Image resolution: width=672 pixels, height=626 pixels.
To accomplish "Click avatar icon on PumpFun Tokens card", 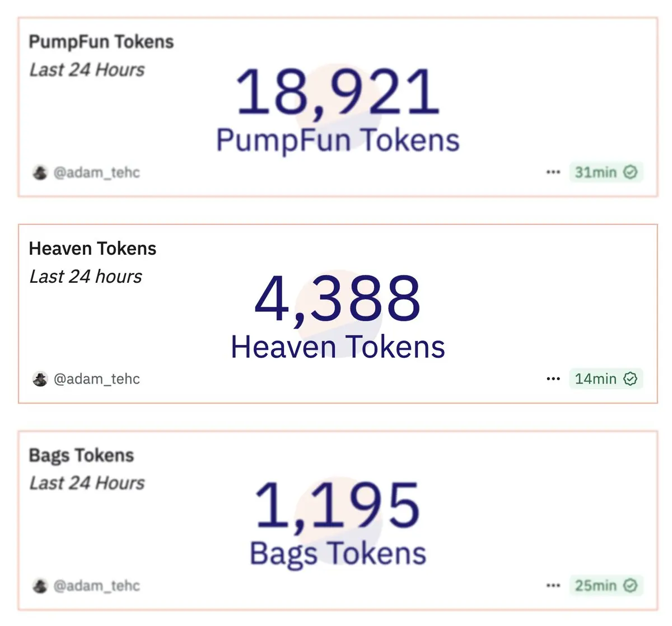I will tap(40, 172).
